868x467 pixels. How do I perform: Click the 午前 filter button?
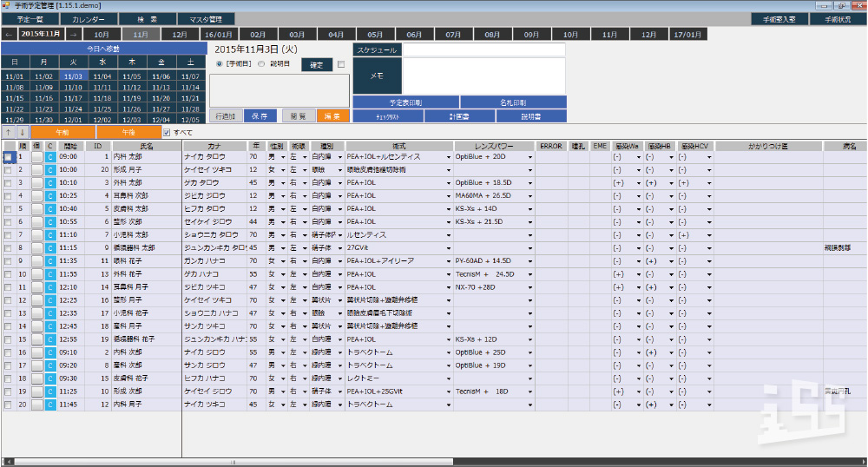point(62,133)
